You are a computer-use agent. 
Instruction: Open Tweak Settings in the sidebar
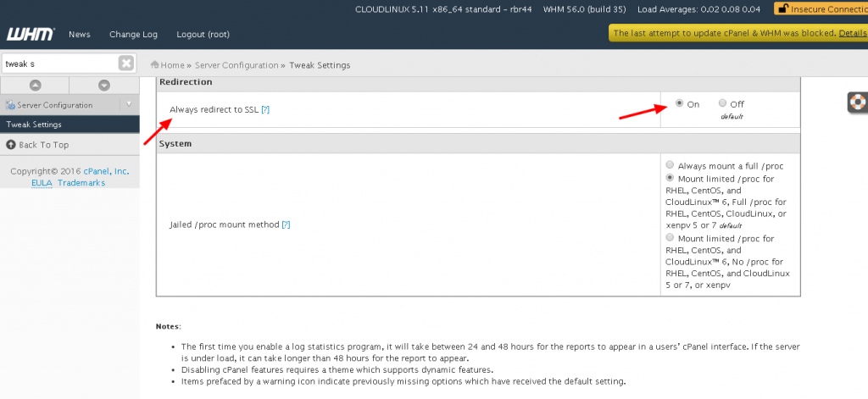(70, 125)
